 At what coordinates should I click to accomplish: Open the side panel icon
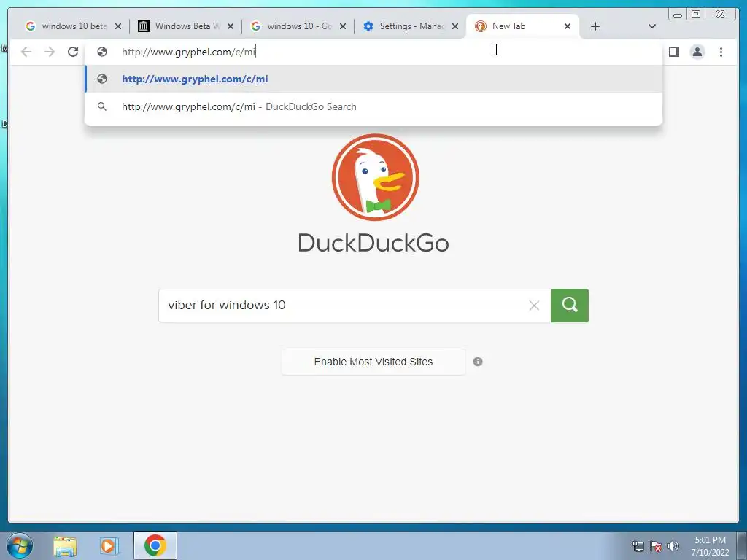coord(673,52)
